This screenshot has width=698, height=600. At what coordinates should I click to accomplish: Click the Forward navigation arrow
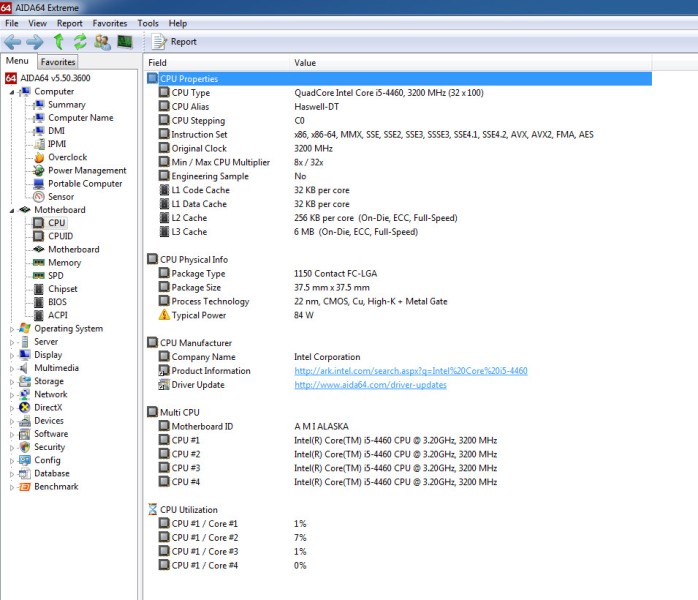click(35, 42)
